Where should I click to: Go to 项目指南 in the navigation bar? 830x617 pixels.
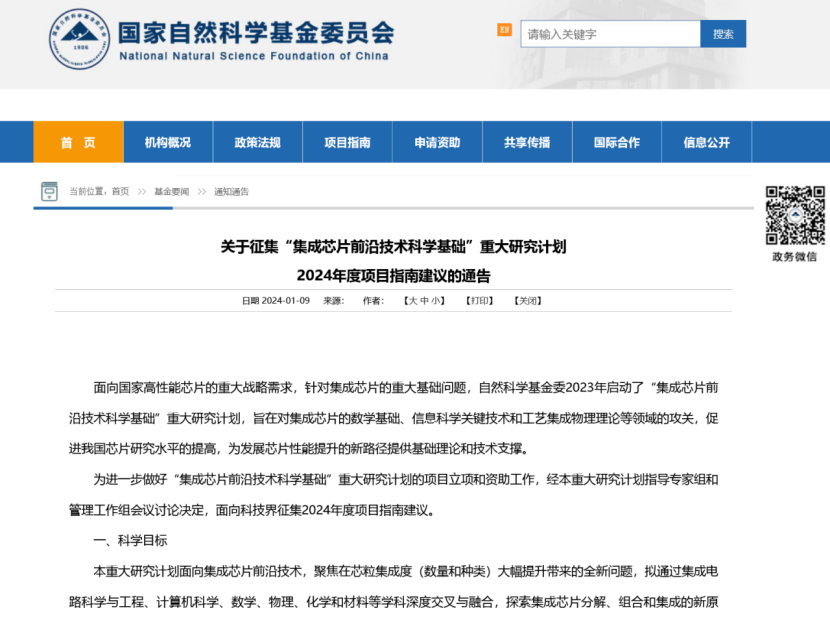click(347, 142)
